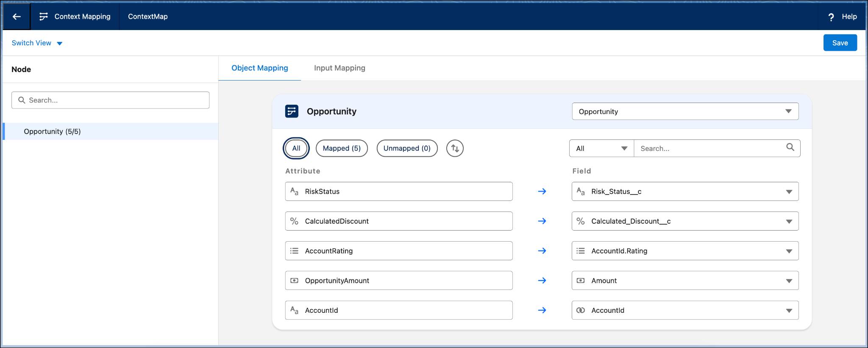868x348 pixels.
Task: Click the text icon beside Risk_Status__c field
Action: coord(581,191)
